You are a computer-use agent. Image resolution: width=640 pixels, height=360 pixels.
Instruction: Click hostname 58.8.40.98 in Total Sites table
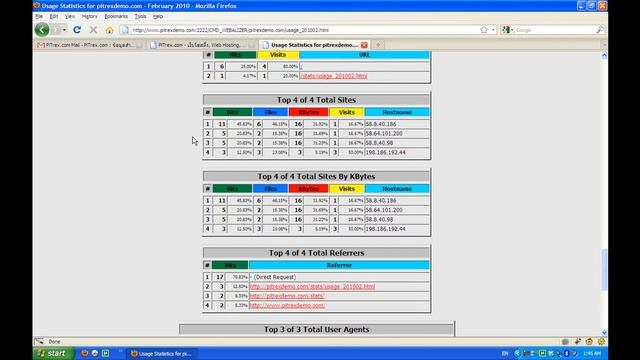pos(379,143)
